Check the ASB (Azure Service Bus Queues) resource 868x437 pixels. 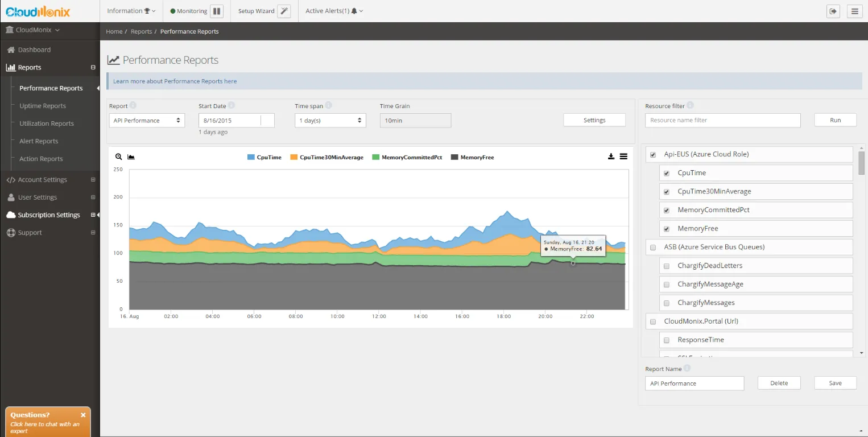(652, 247)
